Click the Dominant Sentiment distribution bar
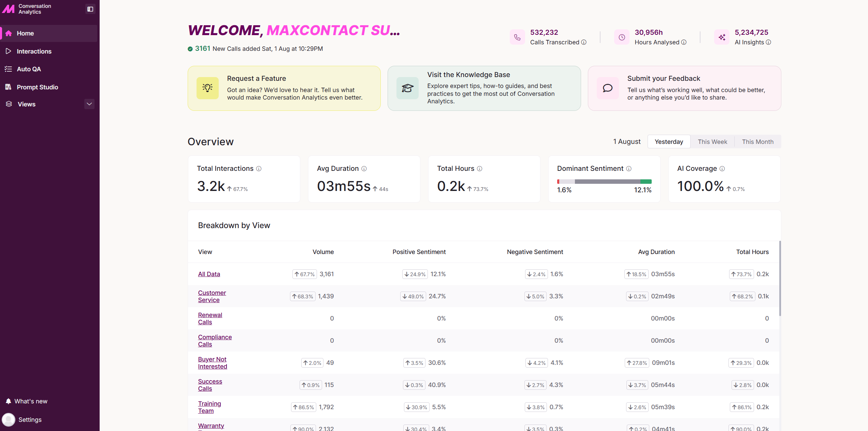The height and width of the screenshot is (431, 868). pos(604,182)
